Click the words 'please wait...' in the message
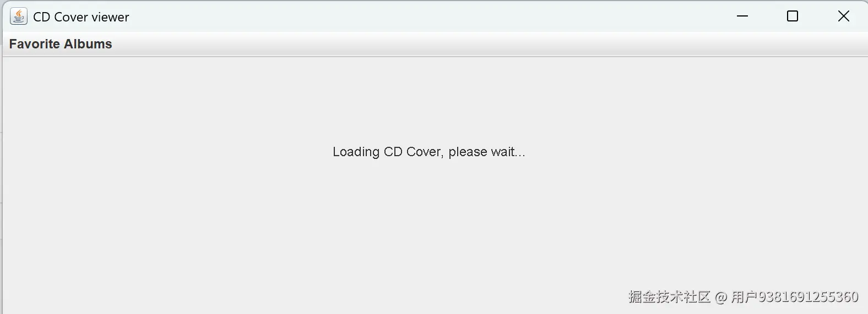The width and height of the screenshot is (868, 314). pos(487,152)
